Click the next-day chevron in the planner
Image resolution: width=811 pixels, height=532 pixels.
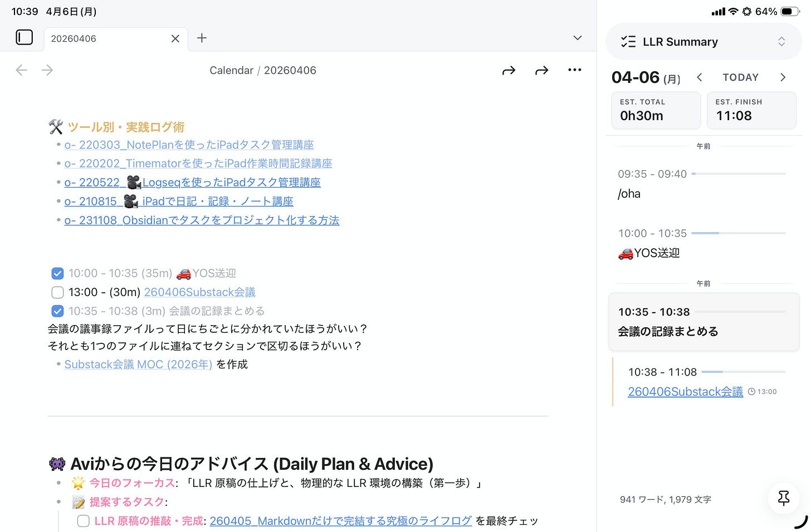pyautogui.click(x=783, y=77)
